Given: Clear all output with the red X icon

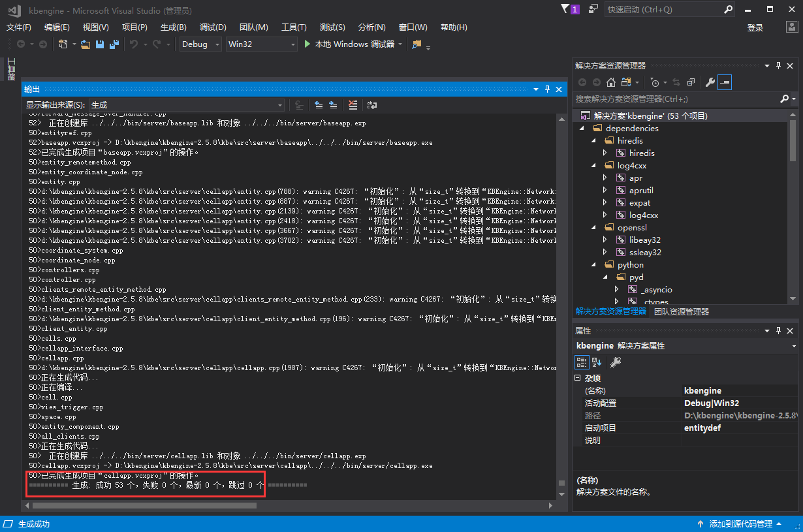Looking at the screenshot, I should (353, 104).
